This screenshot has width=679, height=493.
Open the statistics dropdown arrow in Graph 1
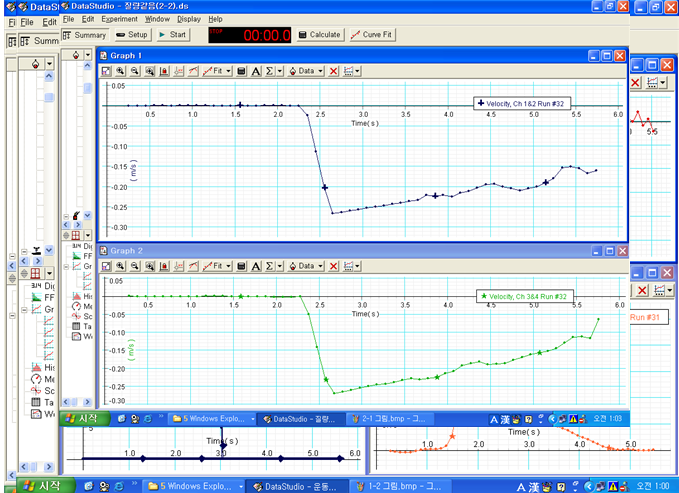tap(280, 71)
